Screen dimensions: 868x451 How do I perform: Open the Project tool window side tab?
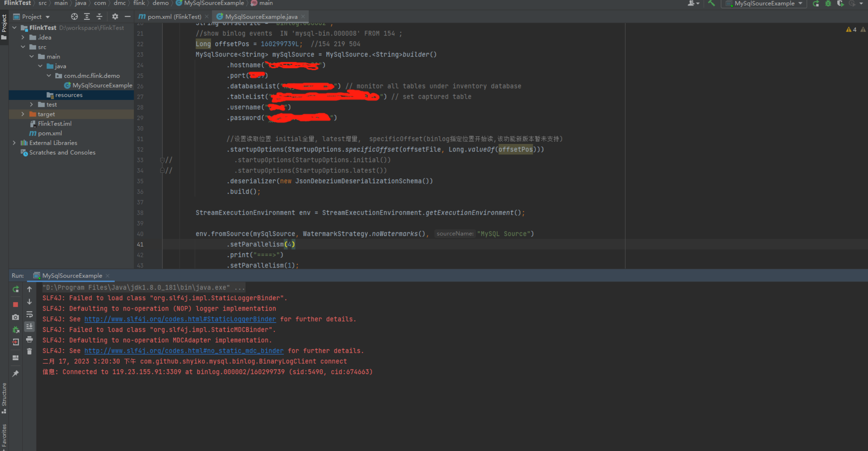pos(4,27)
